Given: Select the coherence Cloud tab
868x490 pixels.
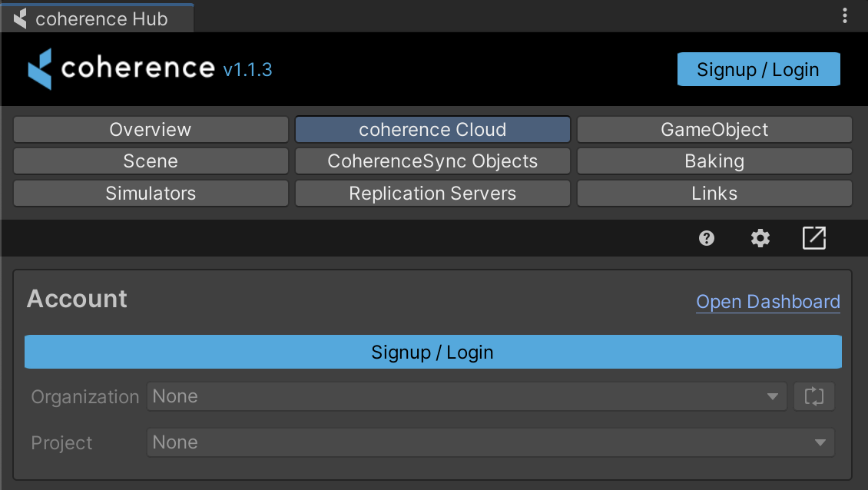Looking at the screenshot, I should pyautogui.click(x=432, y=130).
